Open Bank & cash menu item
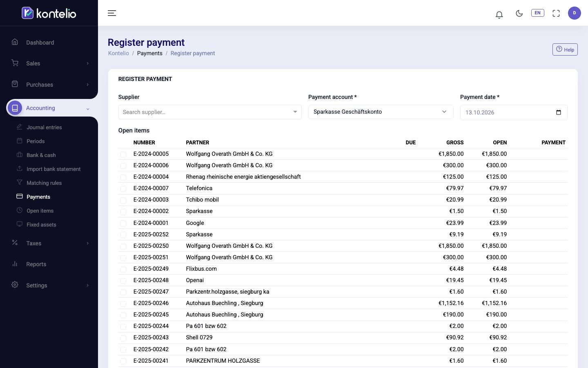 point(41,155)
